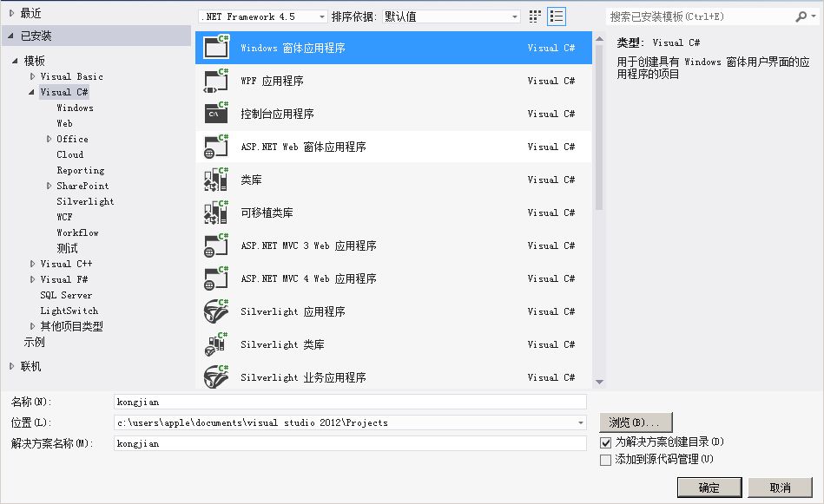Click the Silverlight 类库 icon

[216, 344]
